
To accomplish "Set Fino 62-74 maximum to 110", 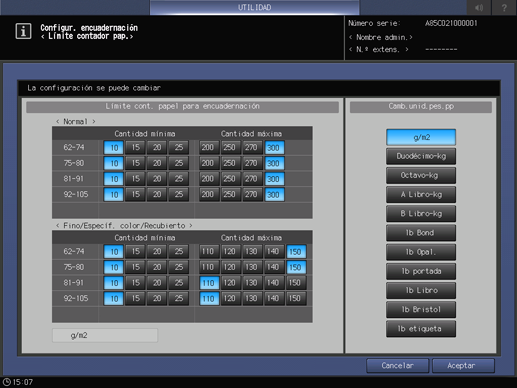I will pos(208,251).
